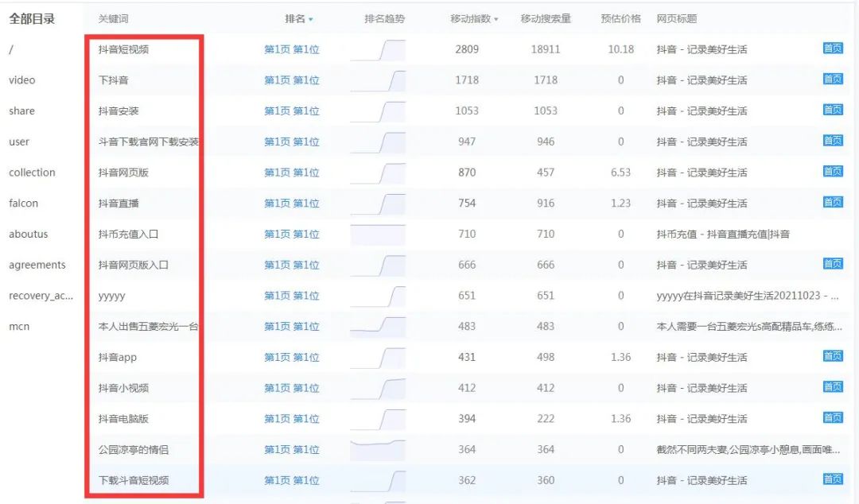Click mobile index value 870
Screen dimensions: 859x504
[467, 173]
